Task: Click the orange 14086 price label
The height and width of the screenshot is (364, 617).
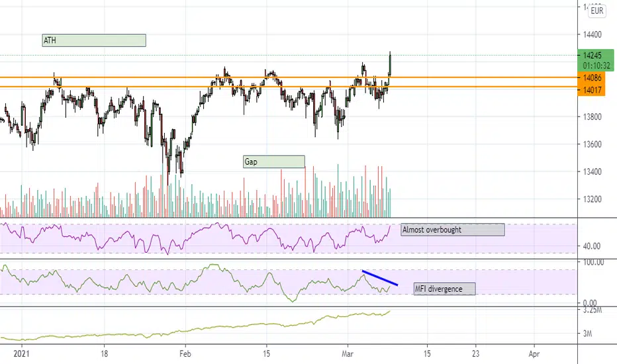Action: [x=593, y=77]
